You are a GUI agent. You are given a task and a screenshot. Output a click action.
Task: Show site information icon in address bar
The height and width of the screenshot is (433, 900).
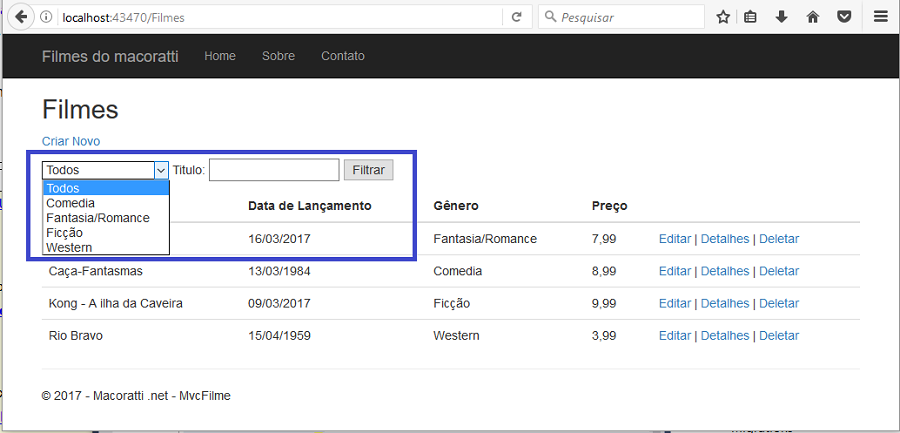coord(46,17)
